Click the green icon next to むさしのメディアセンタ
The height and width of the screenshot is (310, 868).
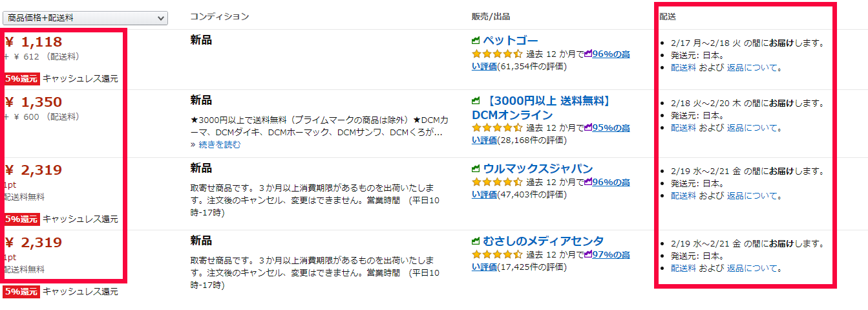[476, 241]
